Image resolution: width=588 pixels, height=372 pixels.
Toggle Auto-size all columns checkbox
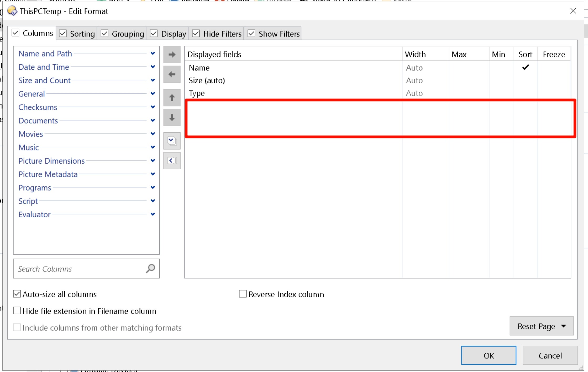coord(17,294)
